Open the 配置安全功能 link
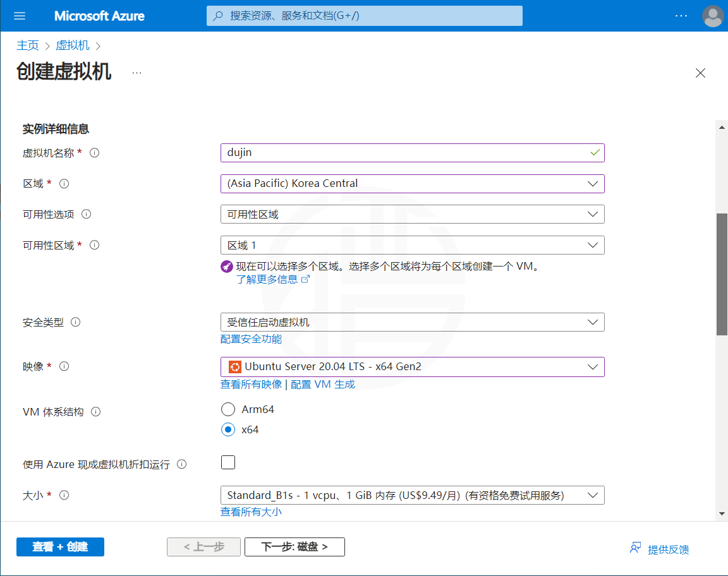Image resolution: width=728 pixels, height=576 pixels. [251, 339]
